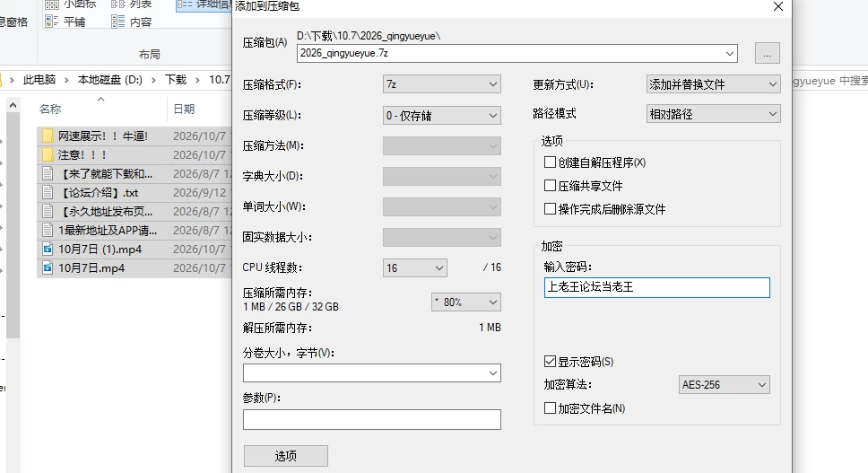Screen dimensions: 868x473
Task: Select folder 注意!!! in list
Action: 82,155
